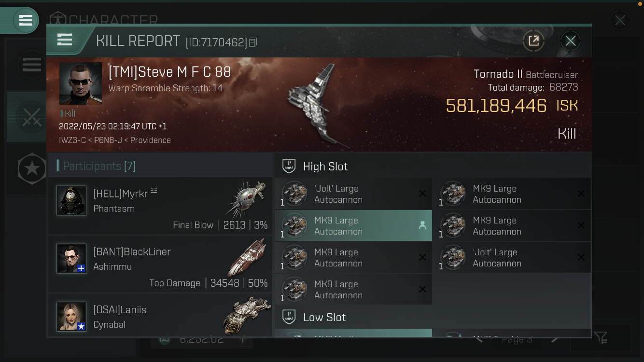Open Laniis Cynabal participant entry
This screenshot has width=644, height=362.
pos(160,315)
